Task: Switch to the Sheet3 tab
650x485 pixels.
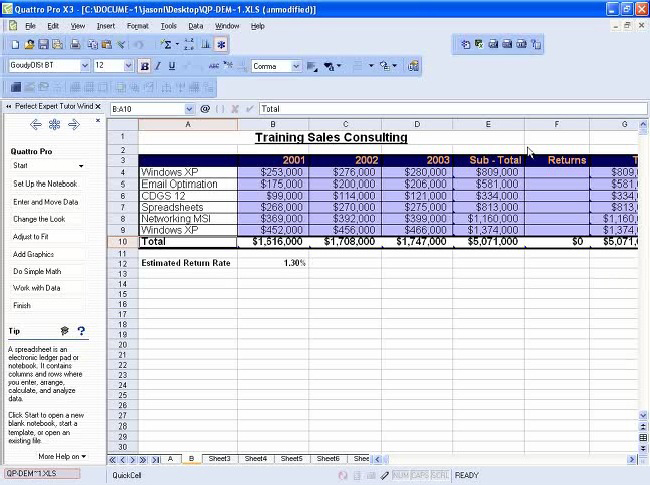Action: click(219, 458)
